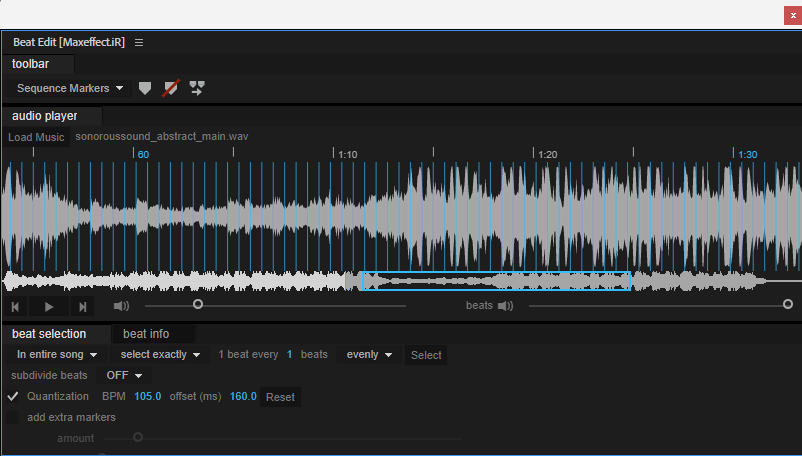Play the loaded music track
The height and width of the screenshot is (456, 802).
coord(49,307)
